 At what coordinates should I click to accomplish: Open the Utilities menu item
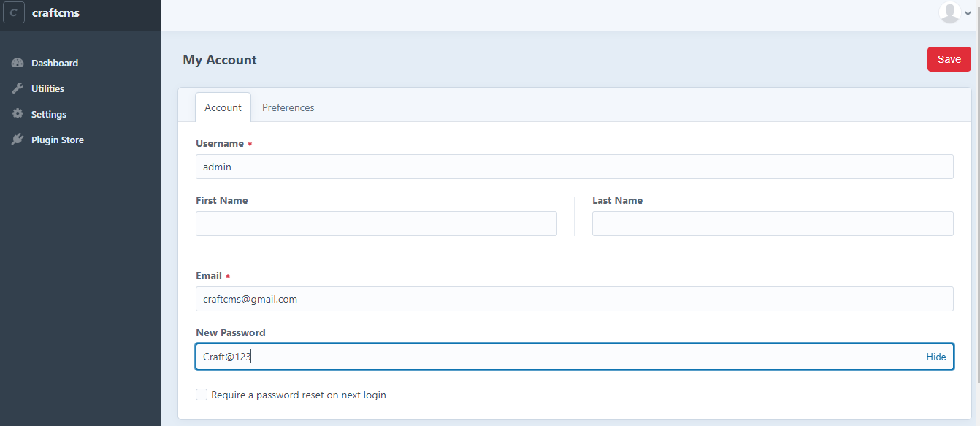(47, 88)
